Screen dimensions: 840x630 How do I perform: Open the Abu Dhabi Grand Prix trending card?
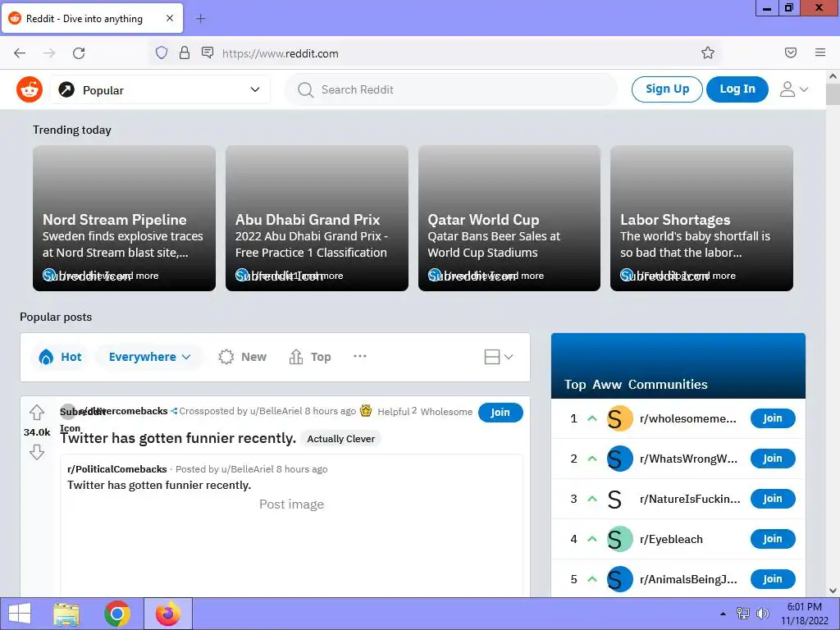point(317,218)
